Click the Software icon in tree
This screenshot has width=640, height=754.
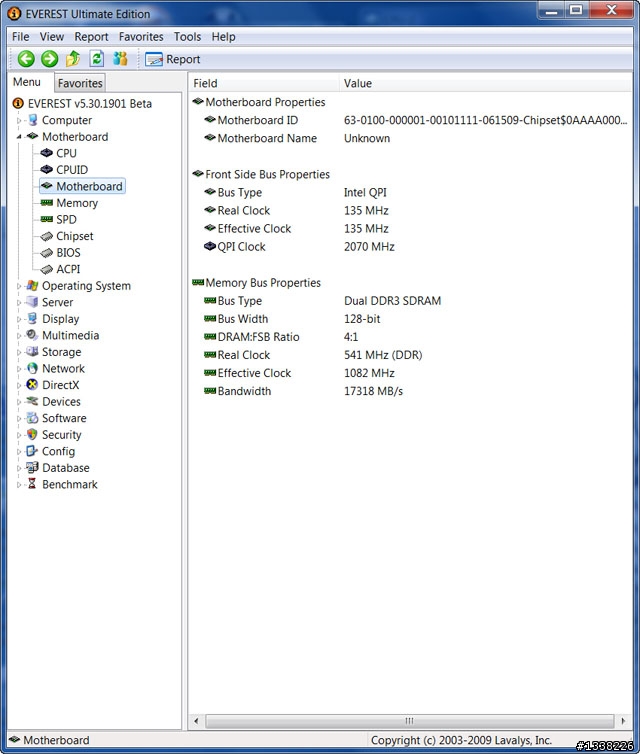tap(32, 418)
